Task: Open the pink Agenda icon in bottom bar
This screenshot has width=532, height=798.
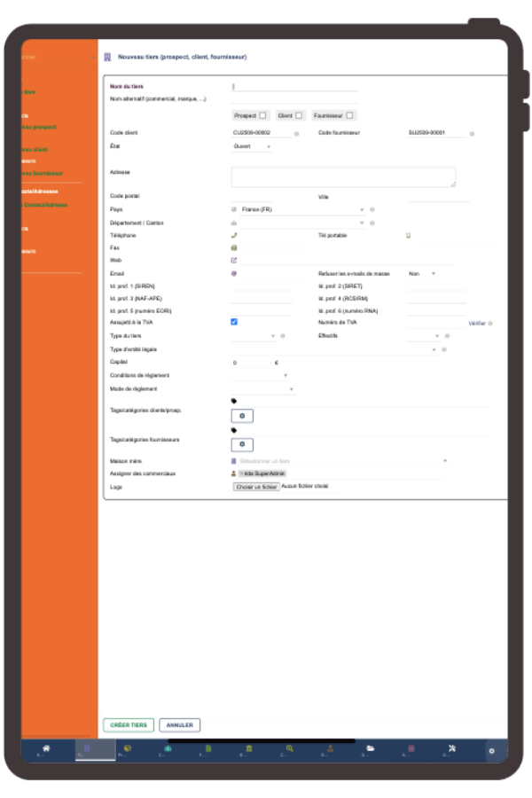Action: [411, 748]
